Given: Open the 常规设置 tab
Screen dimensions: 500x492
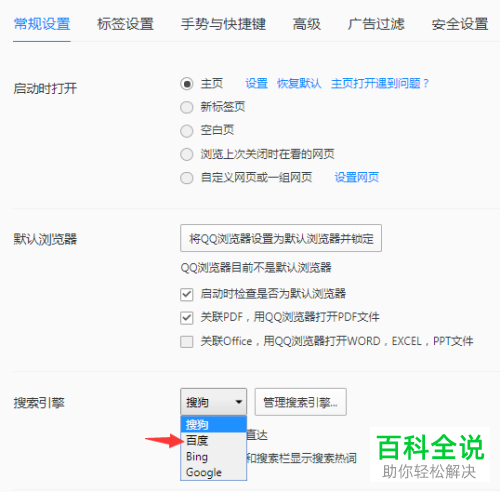Looking at the screenshot, I should coord(42,24).
